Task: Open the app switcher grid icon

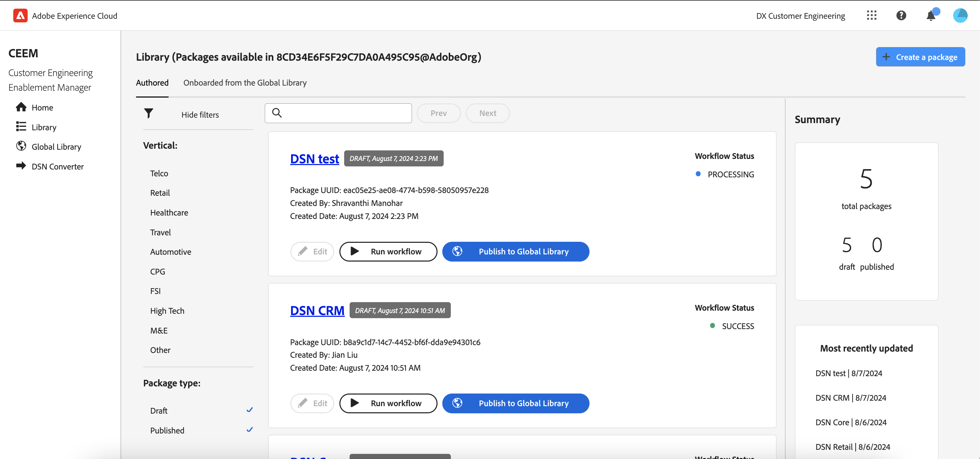Action: (x=872, y=16)
